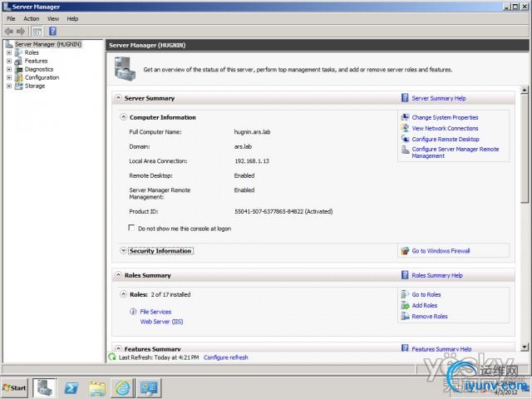Screen dimensions: 532x399
Task: Click the Product ID value text
Action: click(283, 211)
